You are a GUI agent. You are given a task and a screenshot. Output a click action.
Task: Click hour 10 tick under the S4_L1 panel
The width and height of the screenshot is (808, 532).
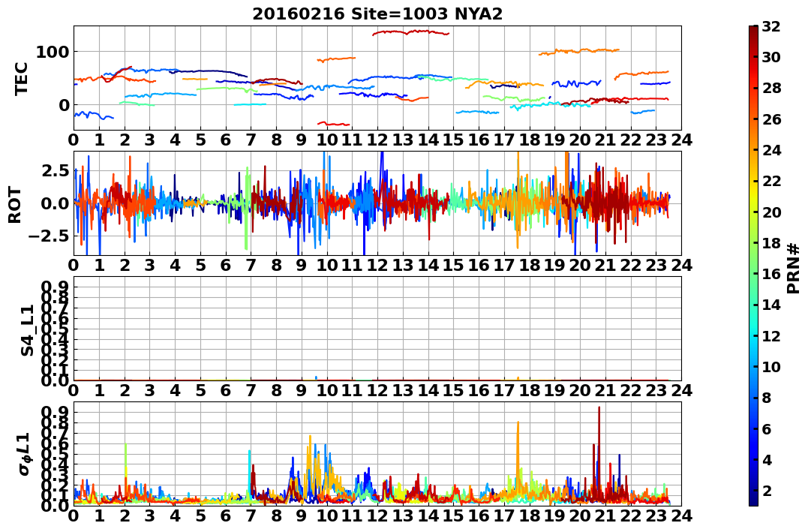(x=326, y=391)
